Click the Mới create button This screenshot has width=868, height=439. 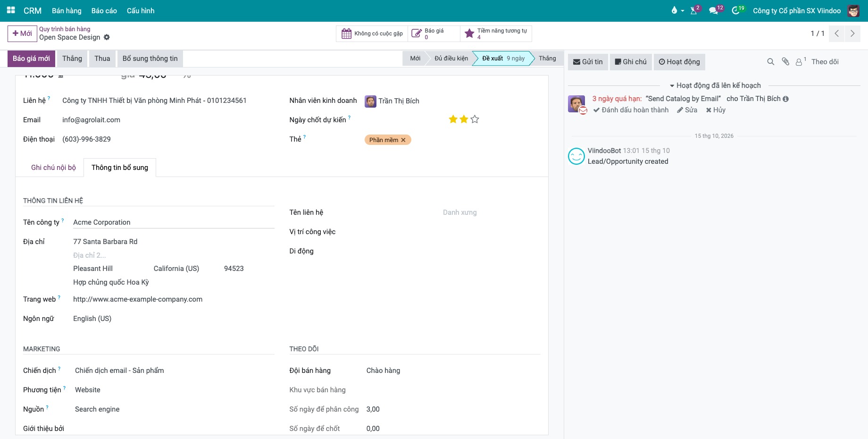pos(22,34)
